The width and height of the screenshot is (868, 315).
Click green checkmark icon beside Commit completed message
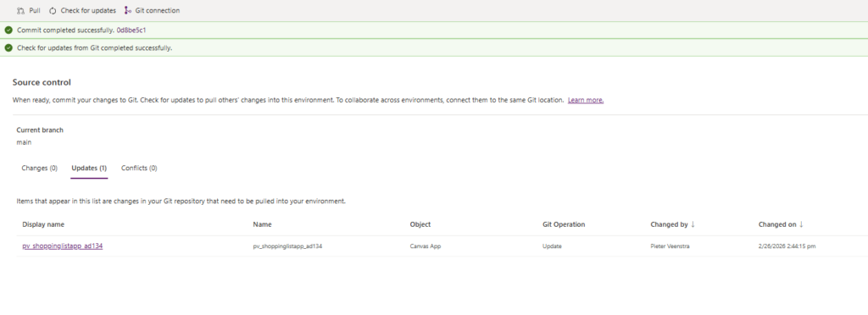point(8,30)
